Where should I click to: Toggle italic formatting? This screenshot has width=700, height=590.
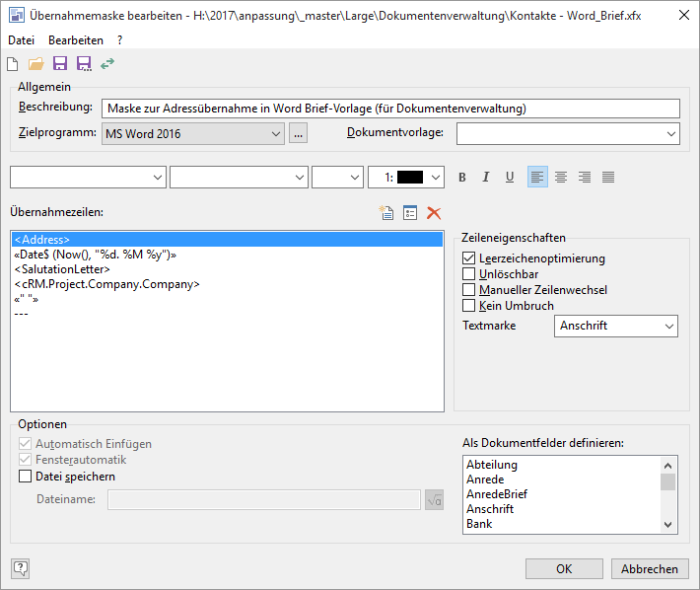486,178
